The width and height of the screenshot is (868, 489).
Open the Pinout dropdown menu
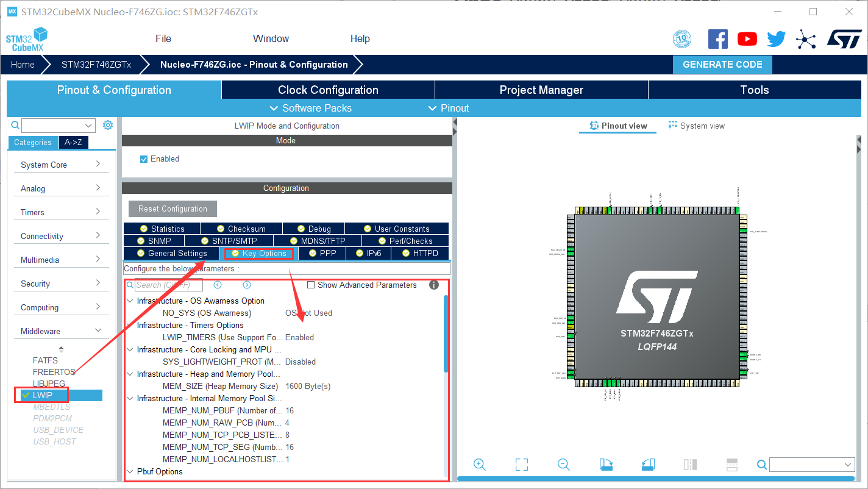pyautogui.click(x=449, y=108)
